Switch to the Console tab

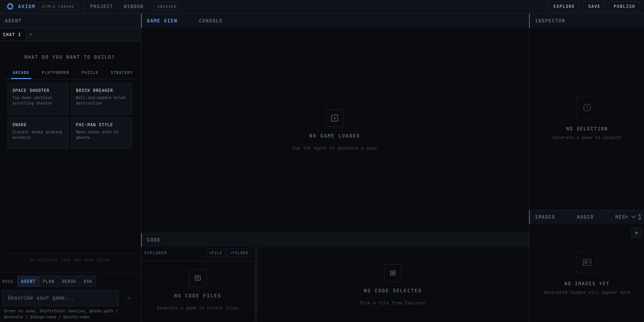tap(210, 21)
